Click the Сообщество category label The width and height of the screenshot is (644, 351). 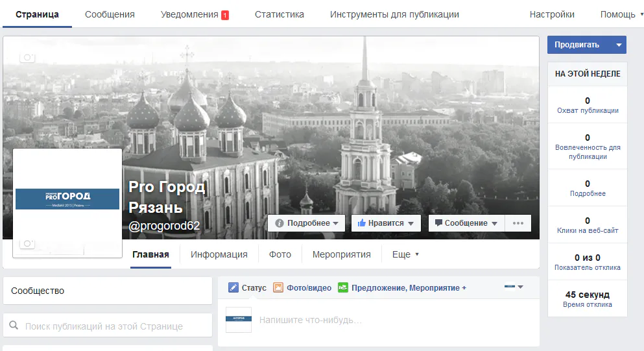(38, 291)
